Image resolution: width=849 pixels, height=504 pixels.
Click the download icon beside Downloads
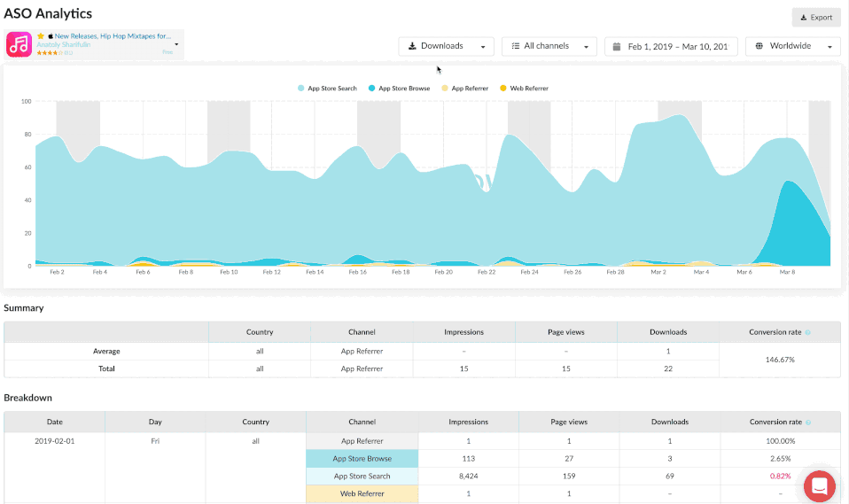point(412,46)
